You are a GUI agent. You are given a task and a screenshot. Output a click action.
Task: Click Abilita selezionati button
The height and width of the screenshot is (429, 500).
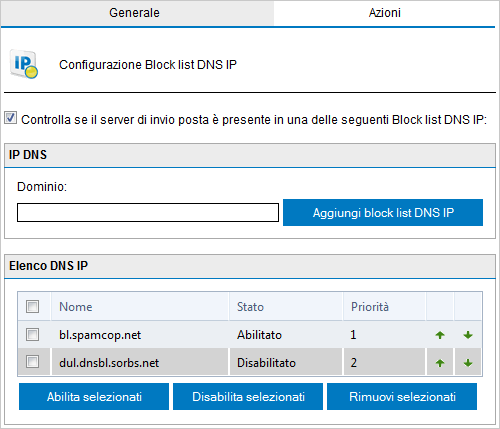(x=94, y=397)
